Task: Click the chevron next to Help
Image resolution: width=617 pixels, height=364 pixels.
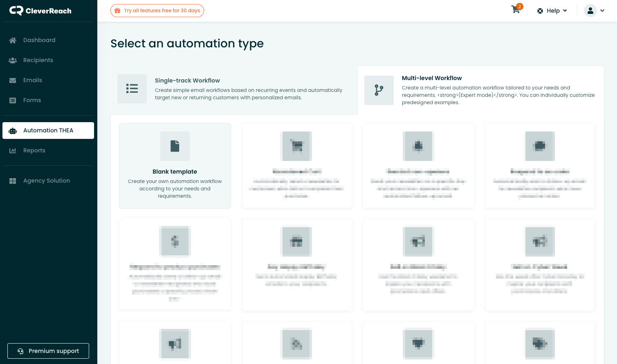Action: click(565, 11)
